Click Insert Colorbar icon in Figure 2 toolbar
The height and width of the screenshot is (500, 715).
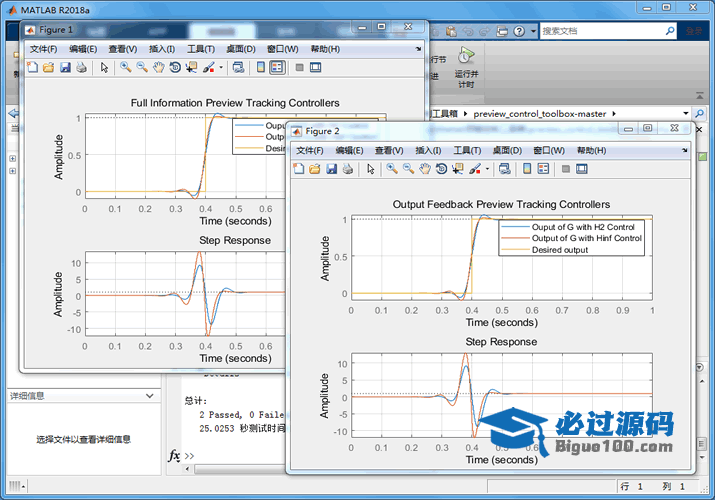(527, 169)
